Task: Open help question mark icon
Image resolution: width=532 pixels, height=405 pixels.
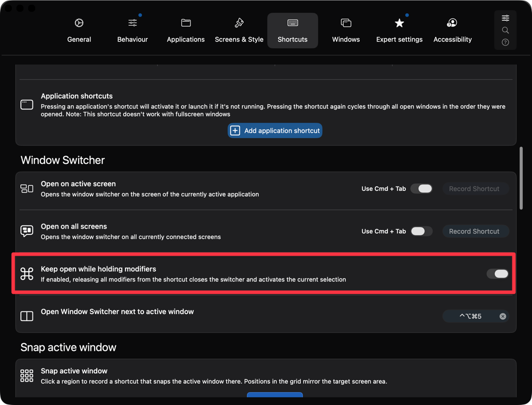Action: (505, 43)
